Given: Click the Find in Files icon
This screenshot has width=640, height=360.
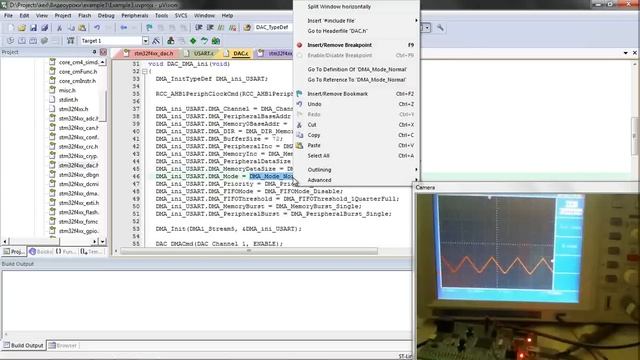Looking at the screenshot, I should pyautogui.click(x=247, y=28).
